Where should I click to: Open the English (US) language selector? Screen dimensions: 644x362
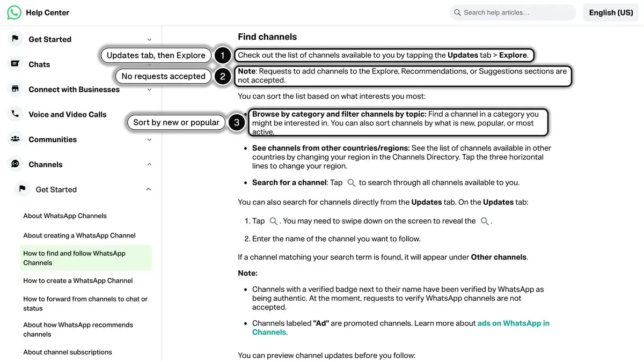pyautogui.click(x=611, y=12)
